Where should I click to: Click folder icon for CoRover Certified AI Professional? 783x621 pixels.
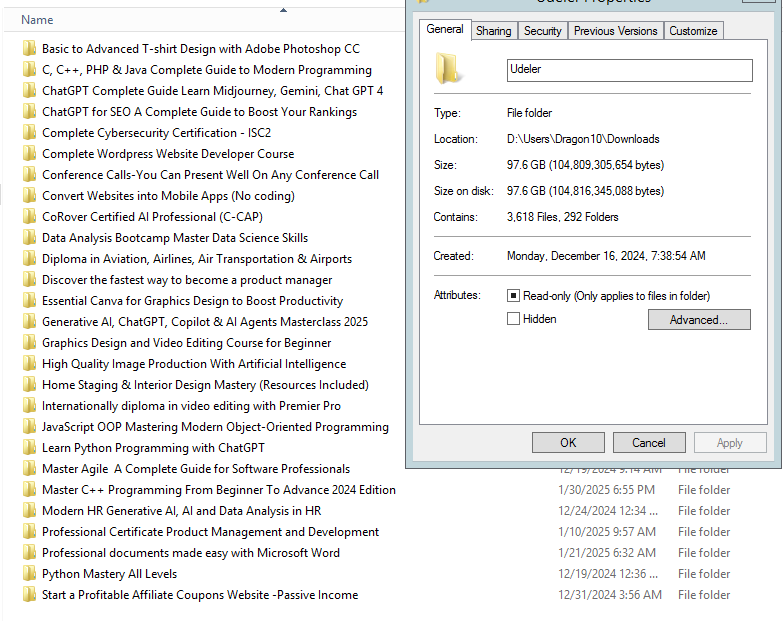click(29, 216)
